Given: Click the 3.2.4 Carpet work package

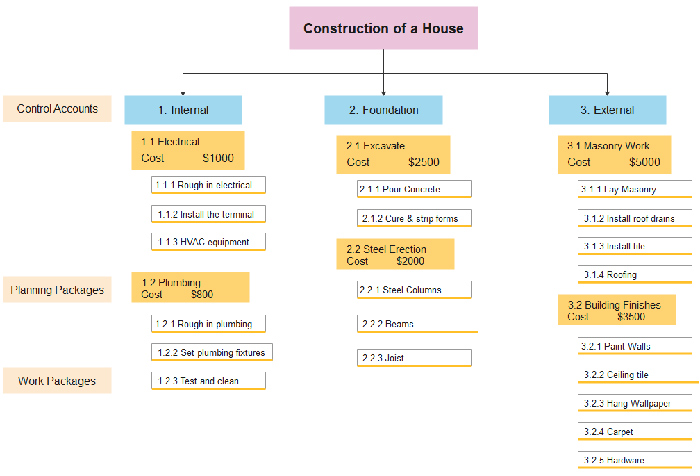Looking at the screenshot, I should tap(634, 432).
